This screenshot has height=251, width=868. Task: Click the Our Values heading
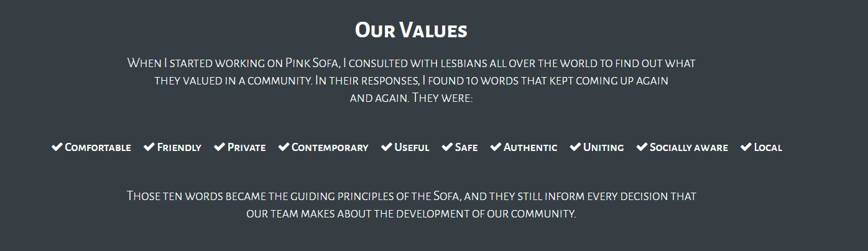coord(411,29)
